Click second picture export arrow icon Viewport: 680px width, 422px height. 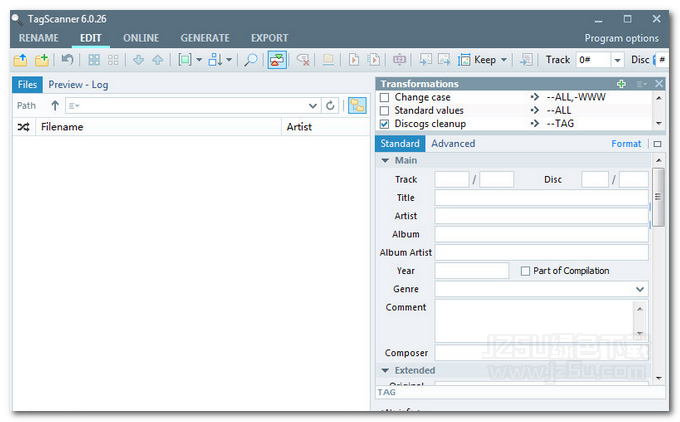444,60
